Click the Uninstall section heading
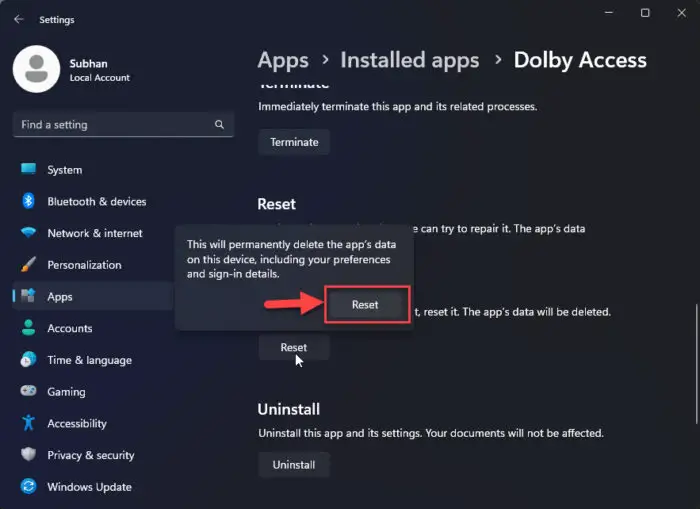Image resolution: width=700 pixels, height=509 pixels. 288,409
